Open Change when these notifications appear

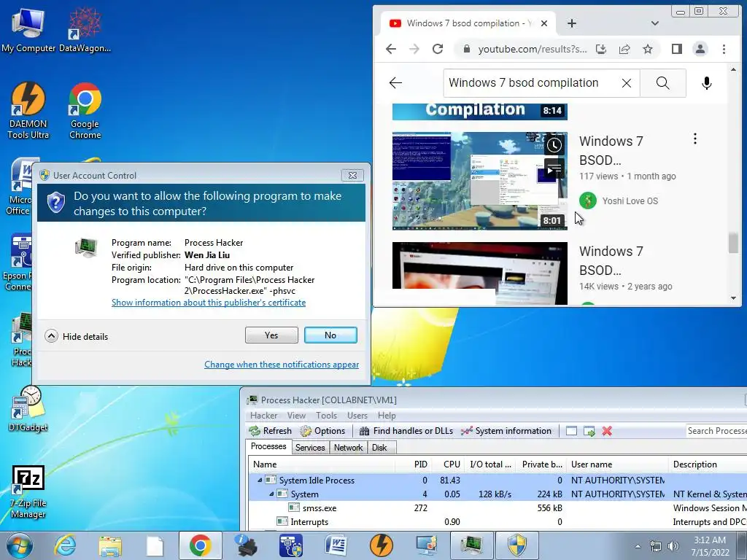282,365
